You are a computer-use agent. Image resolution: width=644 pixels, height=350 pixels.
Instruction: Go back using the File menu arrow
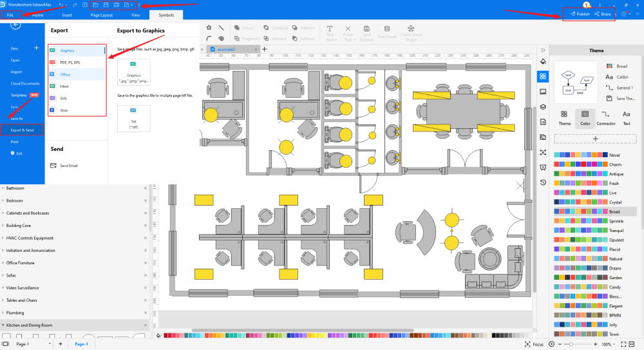(x=16, y=25)
